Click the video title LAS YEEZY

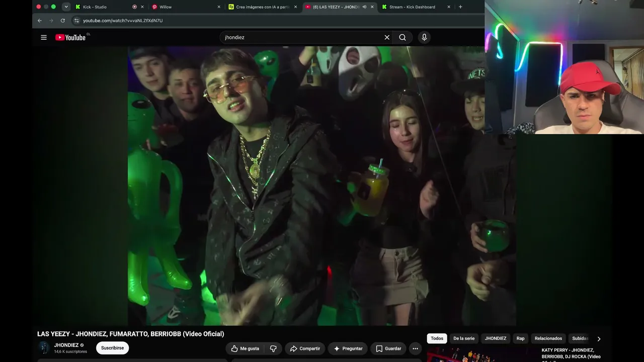[131, 334]
